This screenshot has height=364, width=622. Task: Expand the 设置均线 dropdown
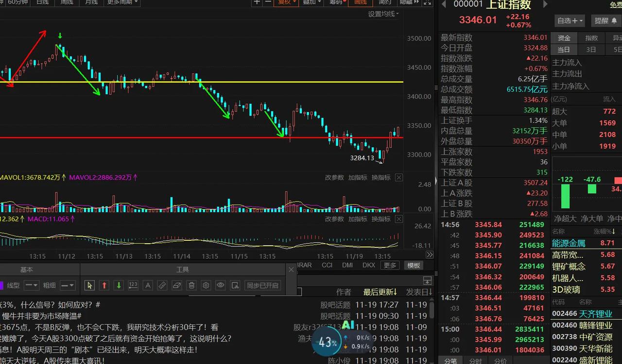pos(383,14)
